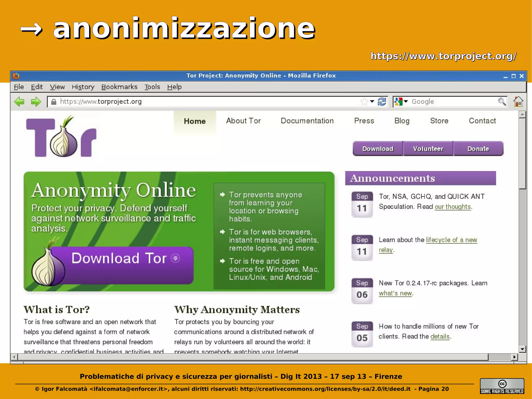Follow the 'our thoughts' link
The image size is (532, 399).
pyautogui.click(x=453, y=207)
